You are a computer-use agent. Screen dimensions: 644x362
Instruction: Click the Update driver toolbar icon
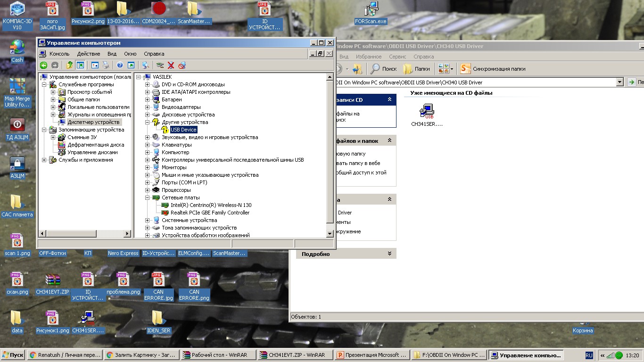(160, 66)
